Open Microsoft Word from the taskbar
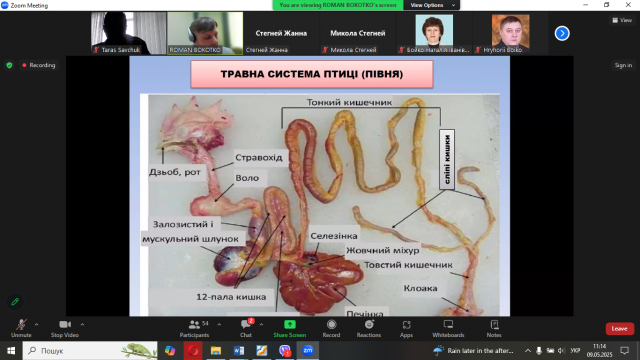This screenshot has height=360, width=640. 239,351
